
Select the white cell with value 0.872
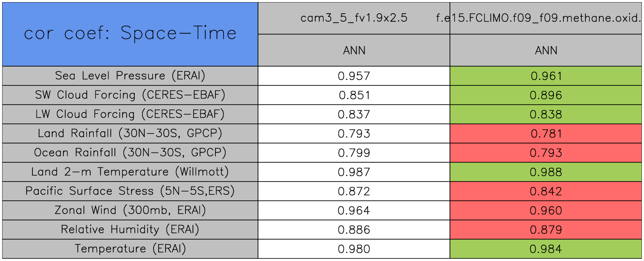click(x=354, y=191)
